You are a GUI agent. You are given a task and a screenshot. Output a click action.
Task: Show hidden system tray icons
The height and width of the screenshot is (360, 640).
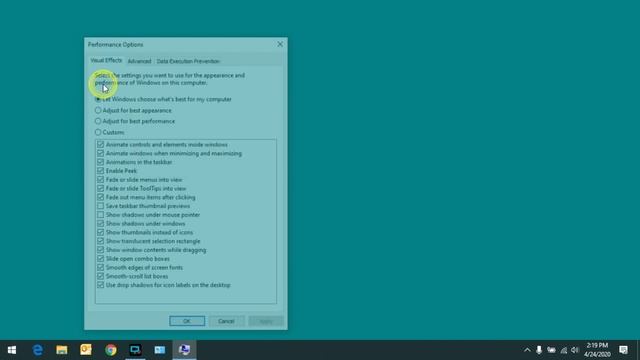527,350
